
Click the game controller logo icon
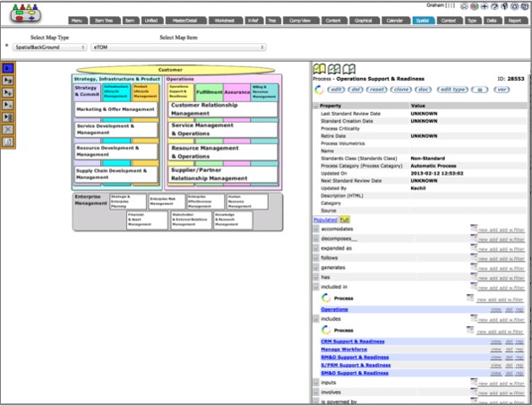(26, 14)
